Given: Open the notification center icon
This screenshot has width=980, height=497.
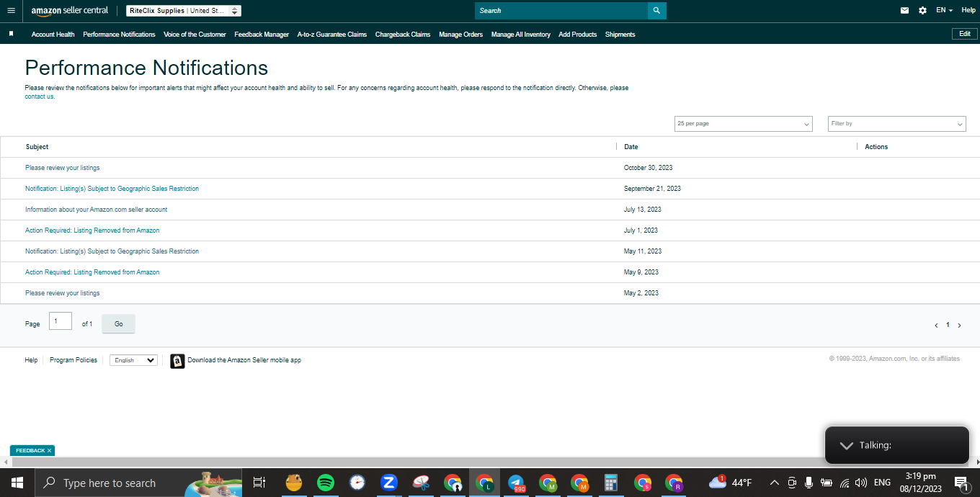Looking at the screenshot, I should pos(961,483).
